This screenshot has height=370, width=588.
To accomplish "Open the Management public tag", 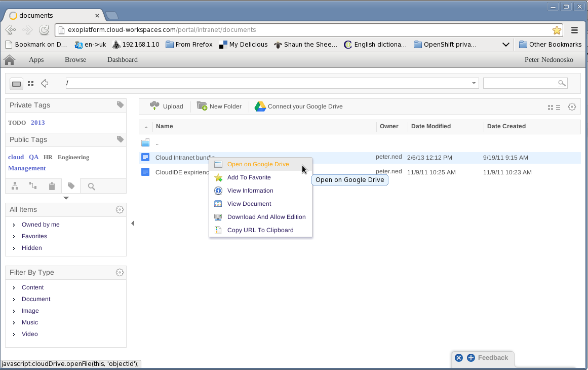I will pyautogui.click(x=27, y=168).
